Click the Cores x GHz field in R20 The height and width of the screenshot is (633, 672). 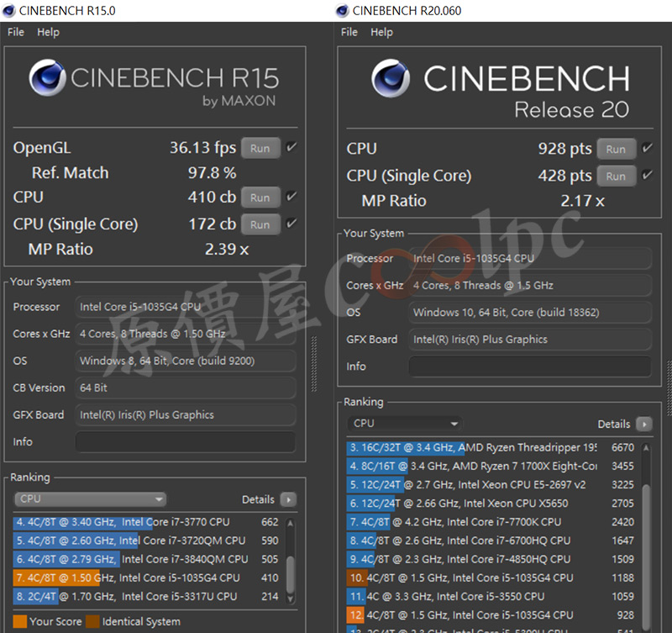pyautogui.click(x=530, y=285)
